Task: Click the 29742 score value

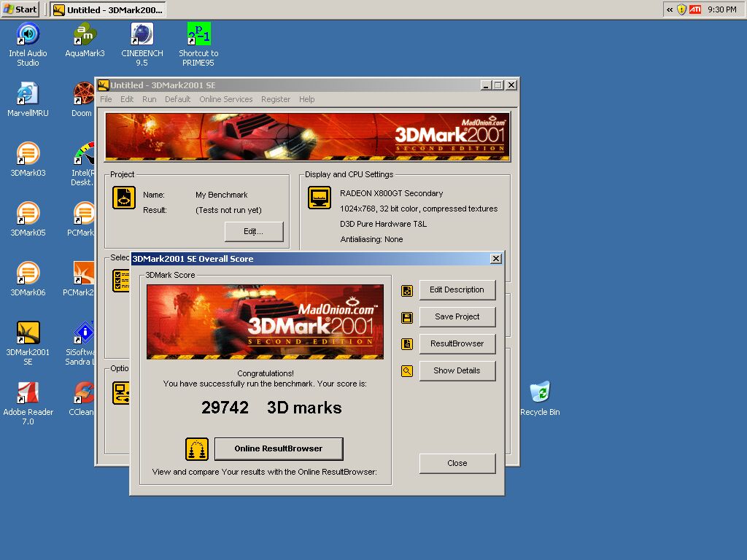Action: pyautogui.click(x=225, y=408)
